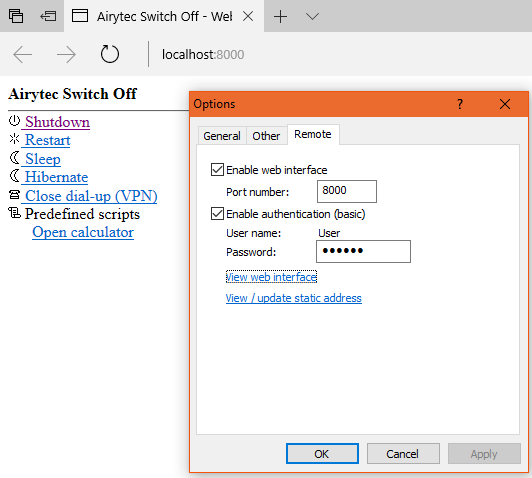Screen dimensions: 532x478
Task: Click the asterisk icon beside Restart
Action: tap(14, 139)
